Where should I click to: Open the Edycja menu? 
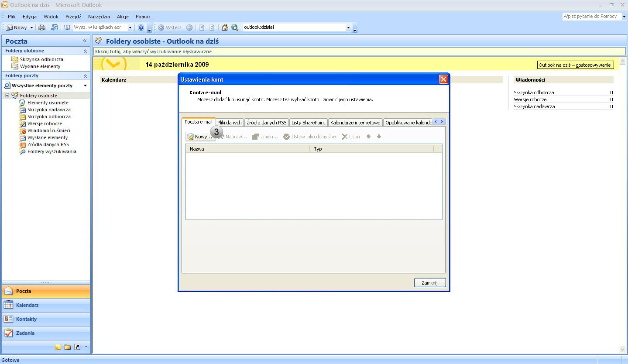pos(30,17)
